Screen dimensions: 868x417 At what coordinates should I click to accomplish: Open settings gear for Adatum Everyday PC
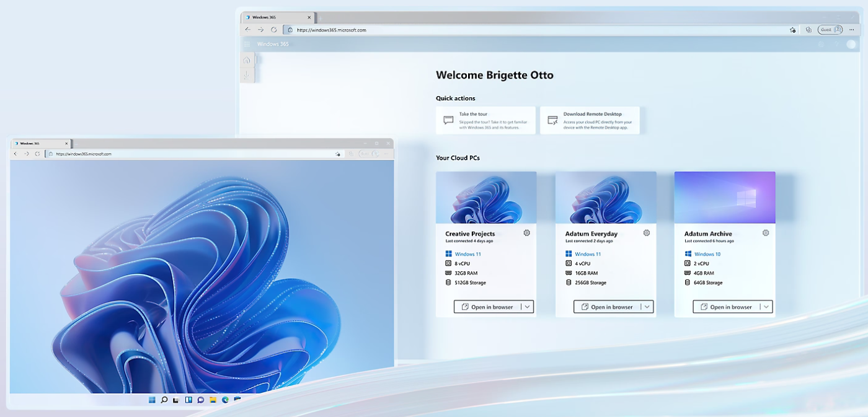646,233
